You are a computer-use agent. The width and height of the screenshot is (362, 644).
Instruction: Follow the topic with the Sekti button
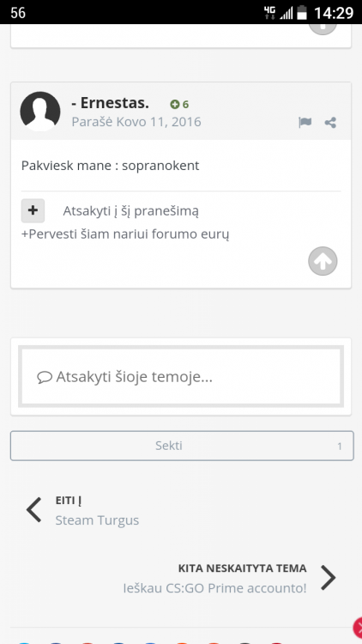click(x=182, y=446)
